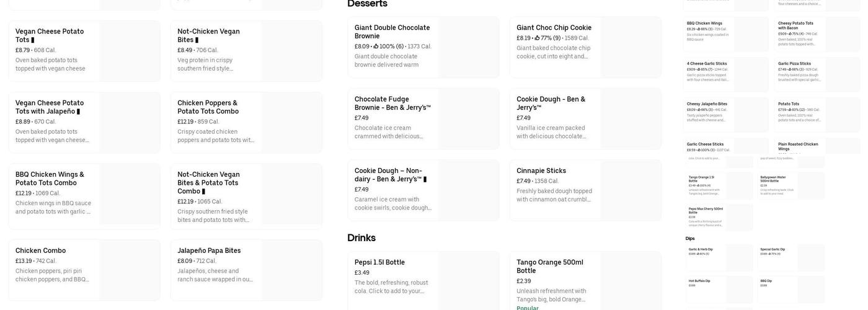Click thumbs-up icon on the Potato Tots card
The width and height of the screenshot is (868, 310).
(x=790, y=110)
